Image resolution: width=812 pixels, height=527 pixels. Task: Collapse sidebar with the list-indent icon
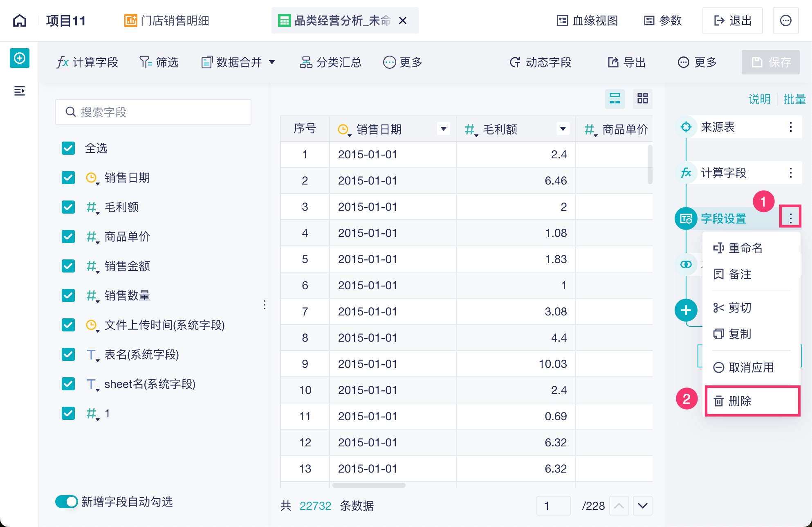20,91
